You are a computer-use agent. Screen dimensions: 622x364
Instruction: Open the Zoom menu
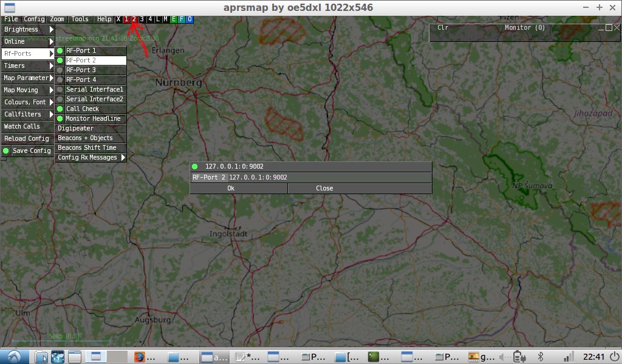[57, 19]
